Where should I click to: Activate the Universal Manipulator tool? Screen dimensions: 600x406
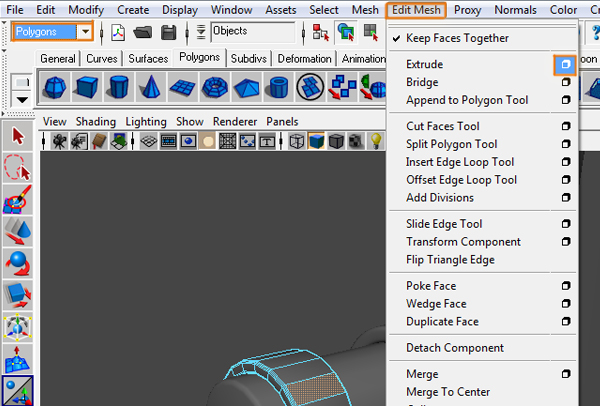click(18, 328)
